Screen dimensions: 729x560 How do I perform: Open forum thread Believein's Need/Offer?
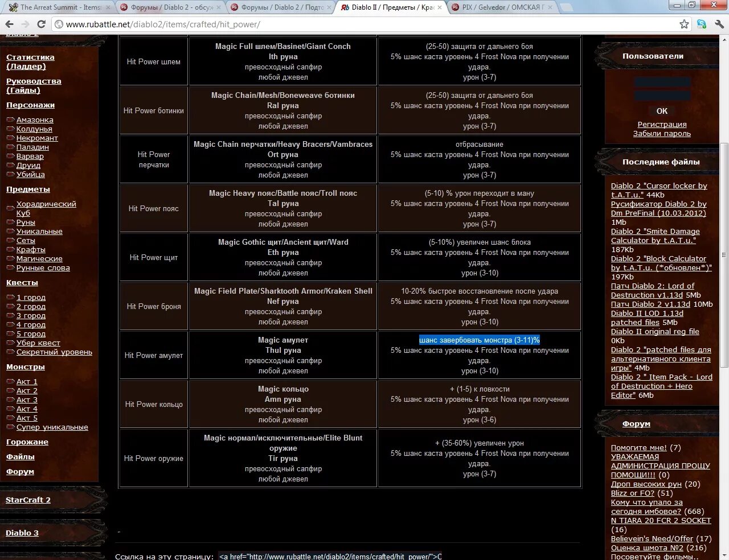tap(652, 539)
